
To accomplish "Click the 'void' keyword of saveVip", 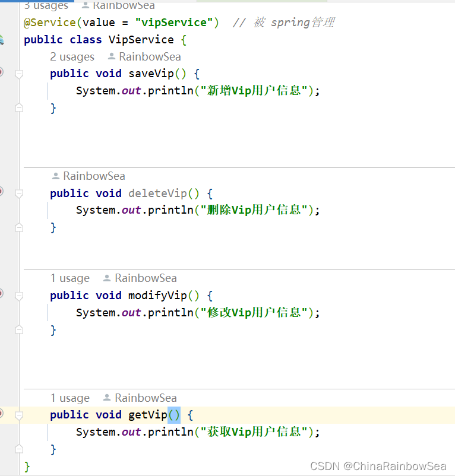I will pos(109,74).
